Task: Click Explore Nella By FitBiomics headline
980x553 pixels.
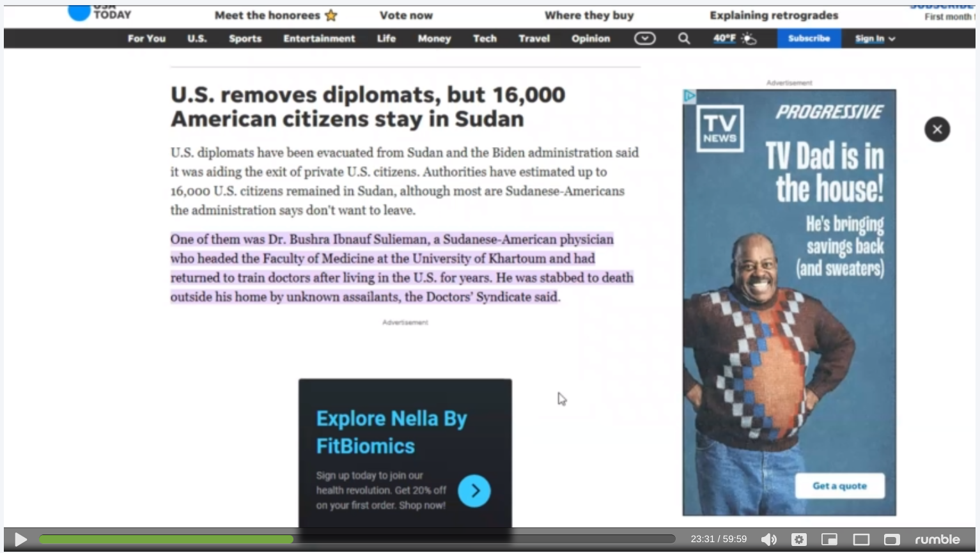Action: pos(391,432)
